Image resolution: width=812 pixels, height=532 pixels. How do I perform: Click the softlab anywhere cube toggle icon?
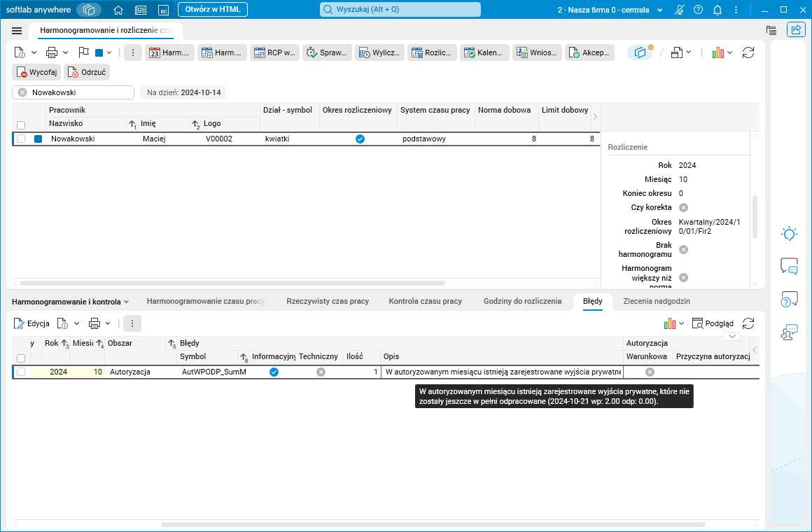[89, 10]
